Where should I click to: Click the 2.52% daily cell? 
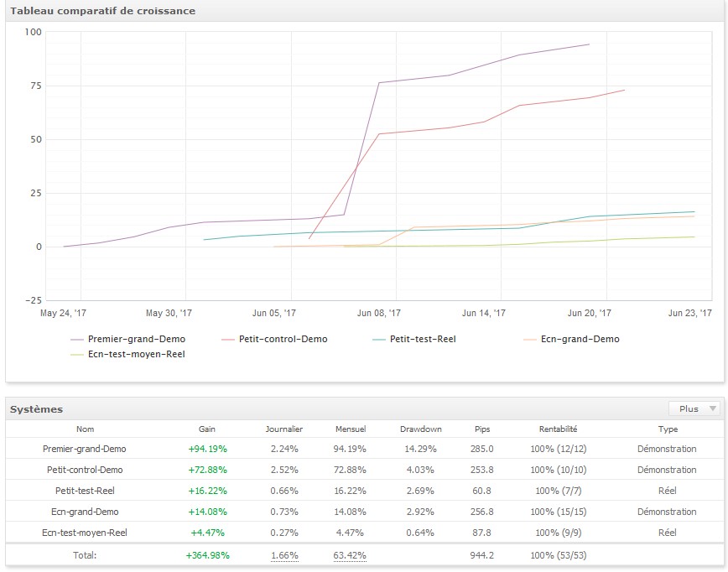pyautogui.click(x=284, y=470)
